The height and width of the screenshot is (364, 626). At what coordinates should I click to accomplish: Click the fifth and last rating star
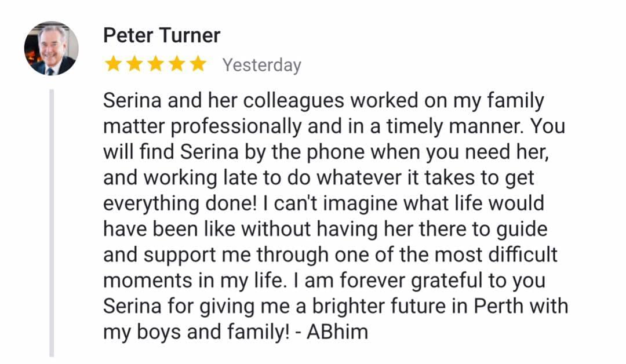(198, 64)
